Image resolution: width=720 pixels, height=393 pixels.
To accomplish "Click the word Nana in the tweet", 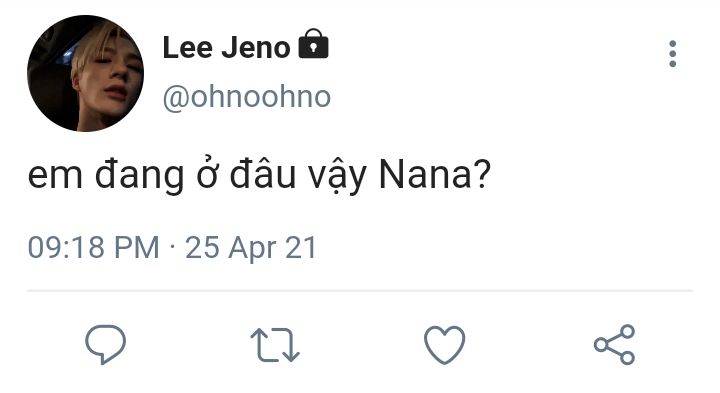I will point(425,174).
